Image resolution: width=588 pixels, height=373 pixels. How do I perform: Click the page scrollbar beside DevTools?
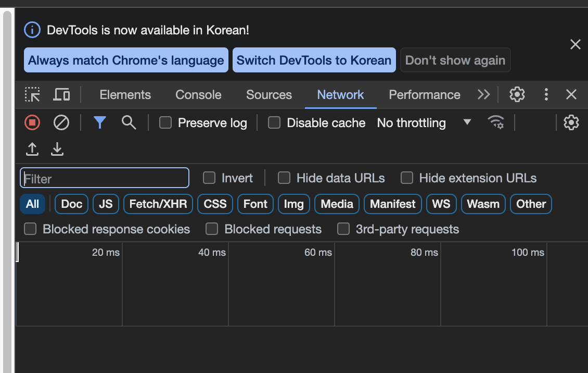7,191
